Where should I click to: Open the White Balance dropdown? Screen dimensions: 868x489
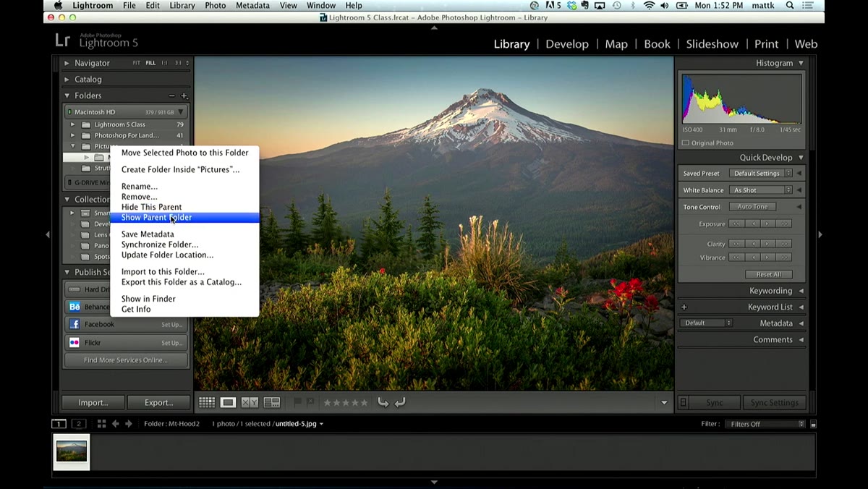(x=759, y=190)
